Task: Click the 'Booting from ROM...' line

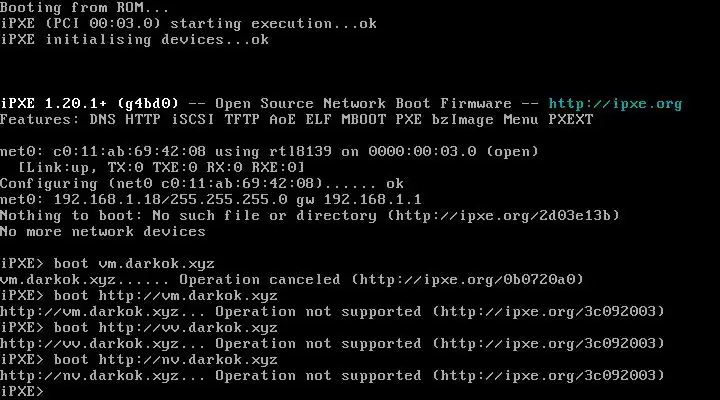Action: pos(84,7)
